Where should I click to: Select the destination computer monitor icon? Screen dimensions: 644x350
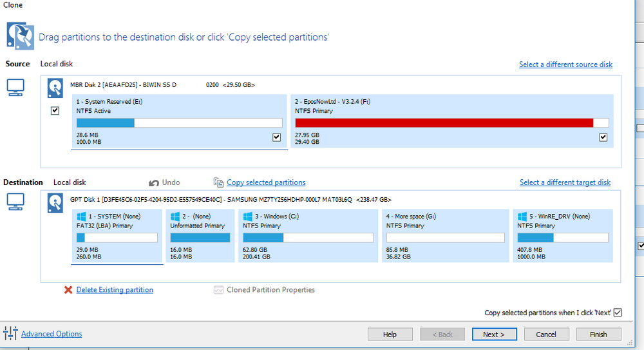tap(15, 202)
